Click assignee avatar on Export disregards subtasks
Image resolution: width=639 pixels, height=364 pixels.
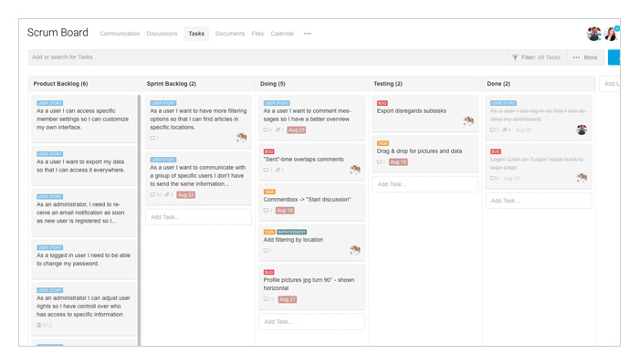click(x=468, y=121)
